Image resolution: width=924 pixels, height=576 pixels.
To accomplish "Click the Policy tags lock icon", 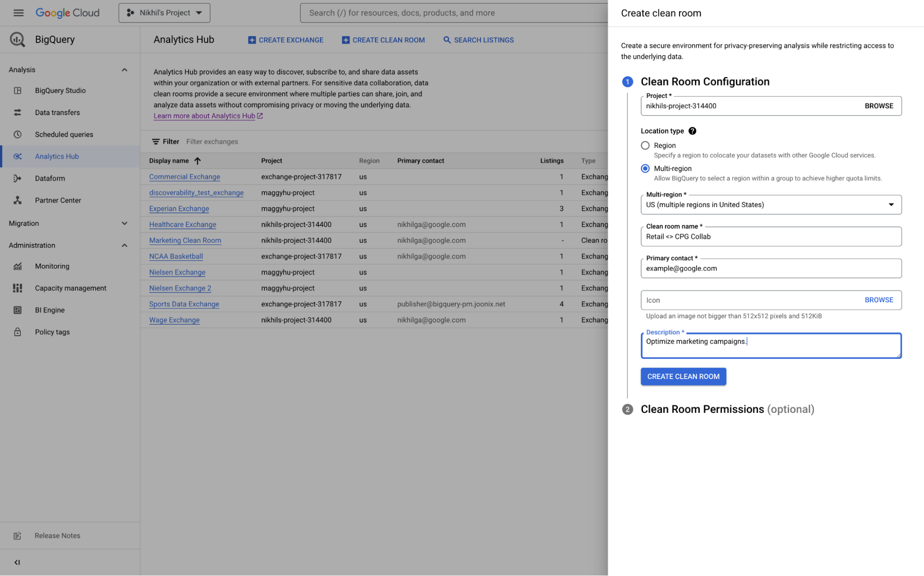I will 18,332.
